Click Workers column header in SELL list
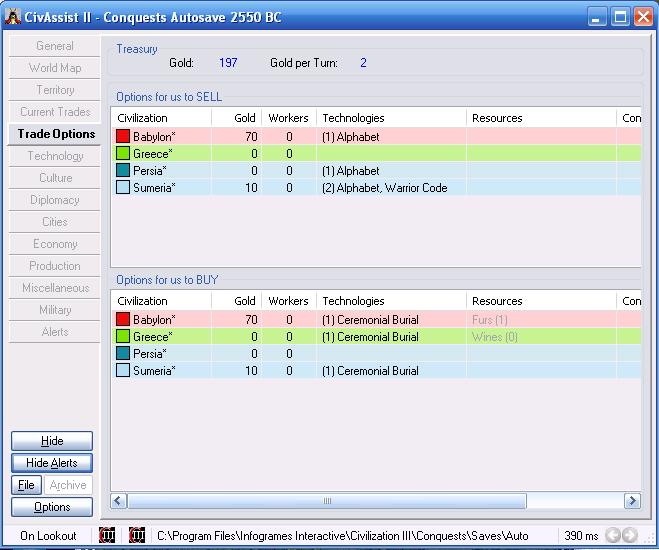Viewport: 659px width, 550px height. 289,118
